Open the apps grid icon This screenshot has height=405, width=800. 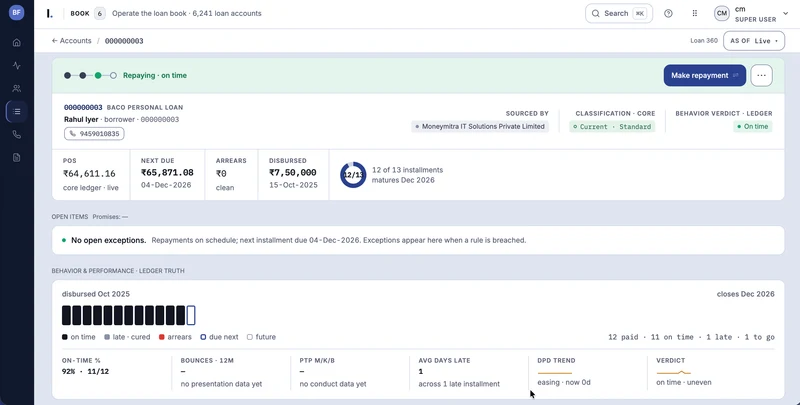pyautogui.click(x=694, y=14)
